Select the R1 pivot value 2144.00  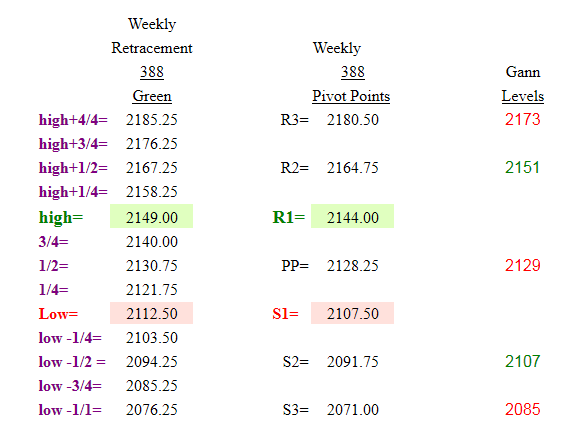(x=352, y=216)
